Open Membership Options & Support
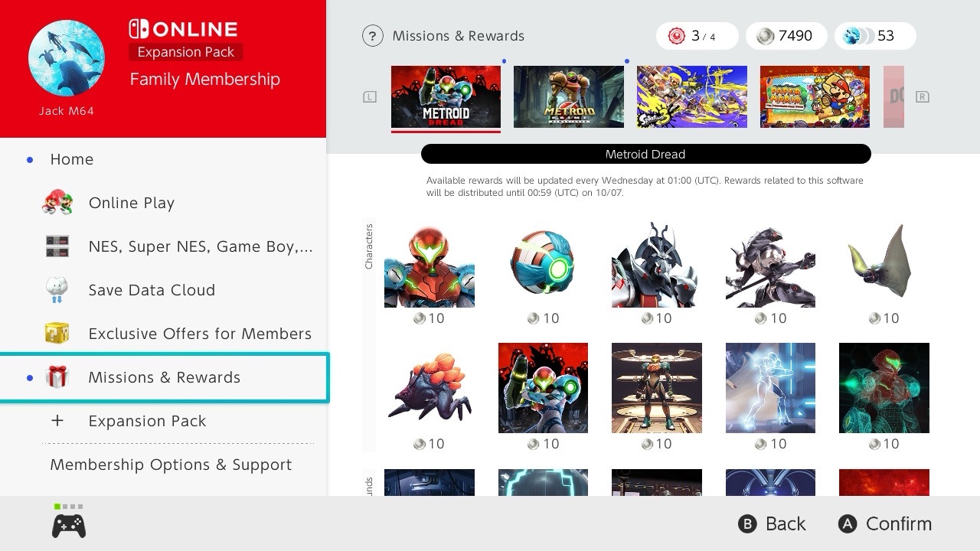 tap(170, 465)
